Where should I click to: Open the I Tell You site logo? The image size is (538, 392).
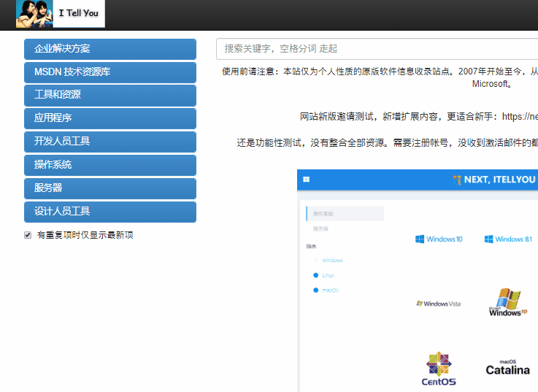coord(61,14)
